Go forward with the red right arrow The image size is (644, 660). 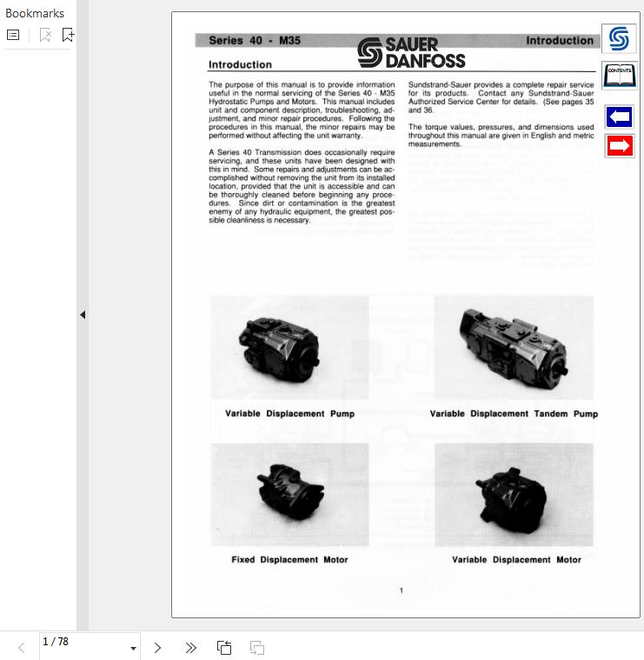(x=619, y=146)
